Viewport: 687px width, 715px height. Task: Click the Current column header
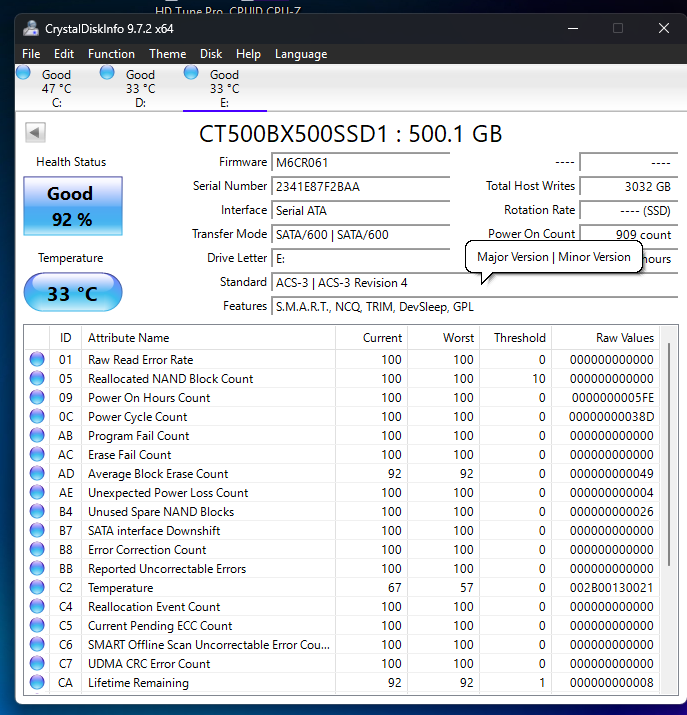tap(372, 338)
